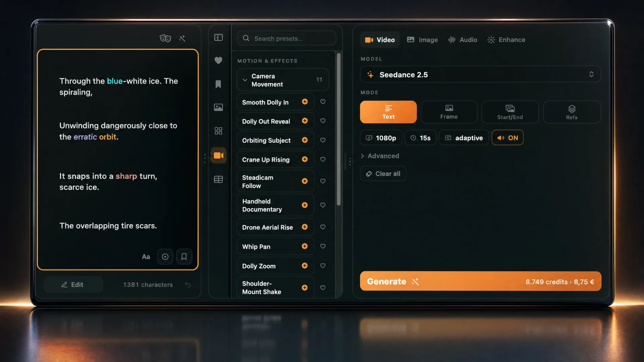Image resolution: width=644 pixels, height=362 pixels.
Task: Click the Search presets input field
Action: (x=286, y=38)
